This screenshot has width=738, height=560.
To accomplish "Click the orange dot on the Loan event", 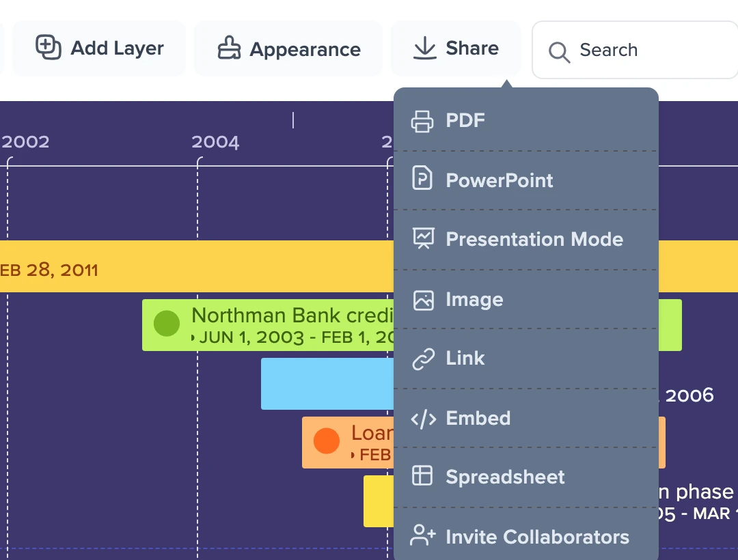I will point(327,441).
